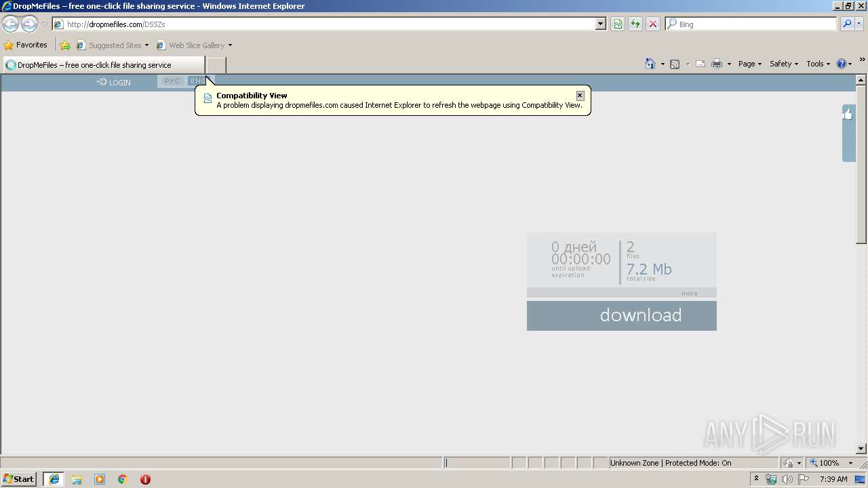Click the browser Forward arrow button
Viewport: 868px width, 488px height.
(29, 24)
